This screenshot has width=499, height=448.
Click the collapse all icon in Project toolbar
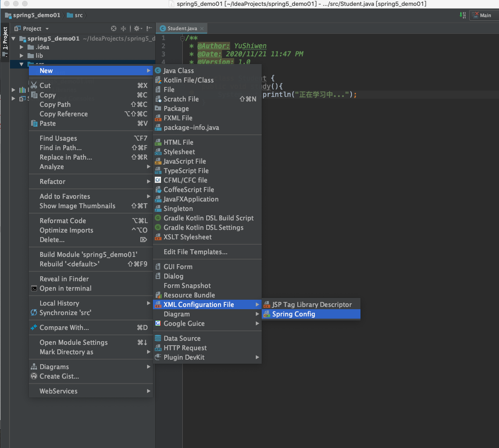123,28
